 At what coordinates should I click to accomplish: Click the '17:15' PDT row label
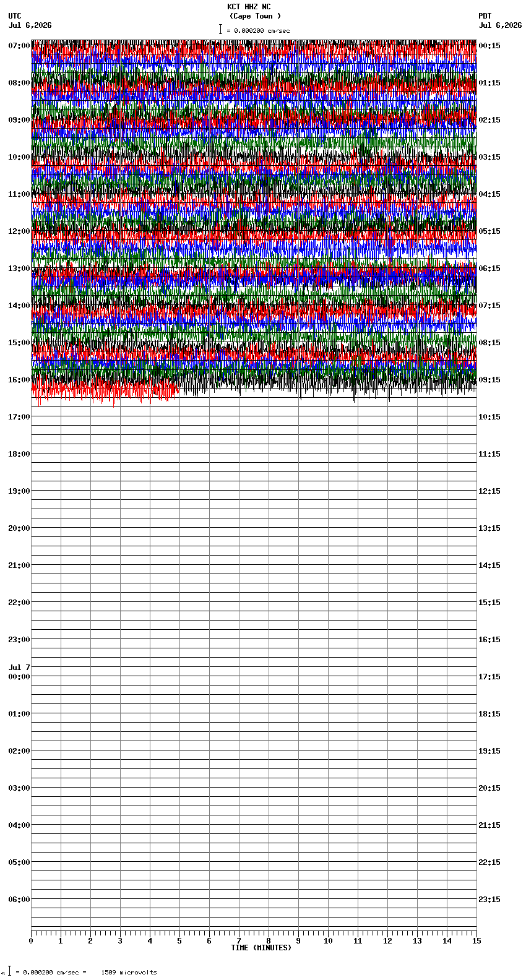pos(489,677)
